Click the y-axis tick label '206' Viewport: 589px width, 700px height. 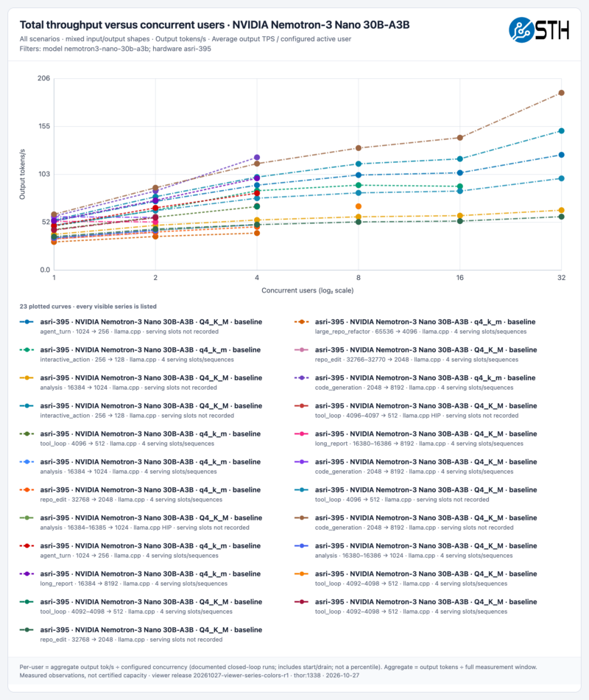[43, 78]
